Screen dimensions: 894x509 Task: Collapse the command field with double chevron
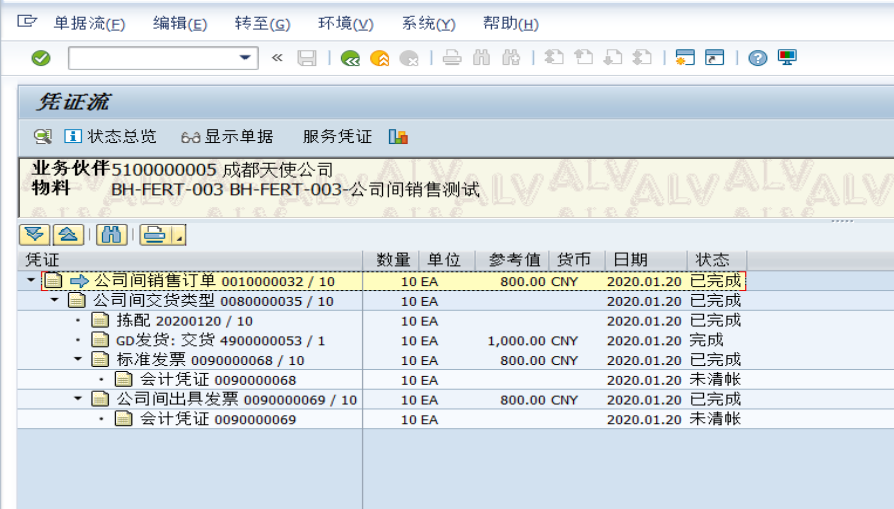click(x=277, y=58)
